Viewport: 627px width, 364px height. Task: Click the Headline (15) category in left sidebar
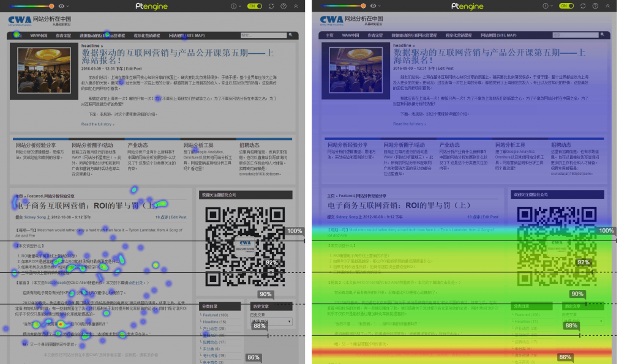[214, 322]
